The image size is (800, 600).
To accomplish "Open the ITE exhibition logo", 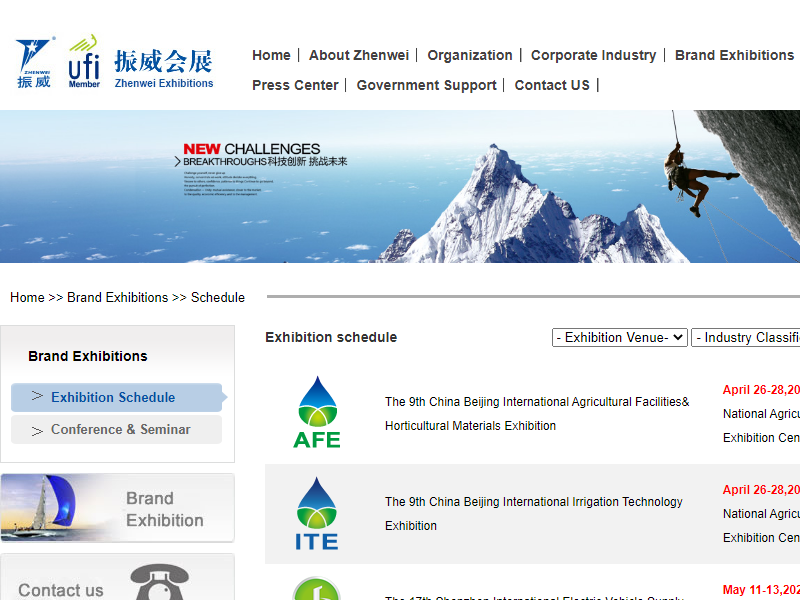I will pyautogui.click(x=317, y=513).
